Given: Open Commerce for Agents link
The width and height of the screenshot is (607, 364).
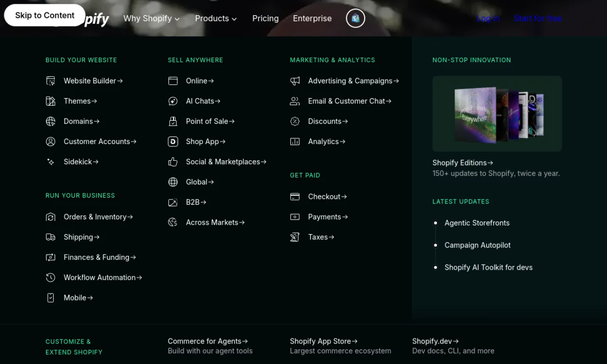Looking at the screenshot, I should coord(208,341).
